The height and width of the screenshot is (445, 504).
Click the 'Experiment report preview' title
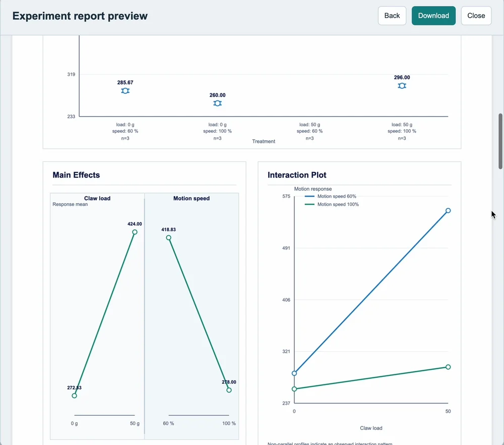(80, 16)
